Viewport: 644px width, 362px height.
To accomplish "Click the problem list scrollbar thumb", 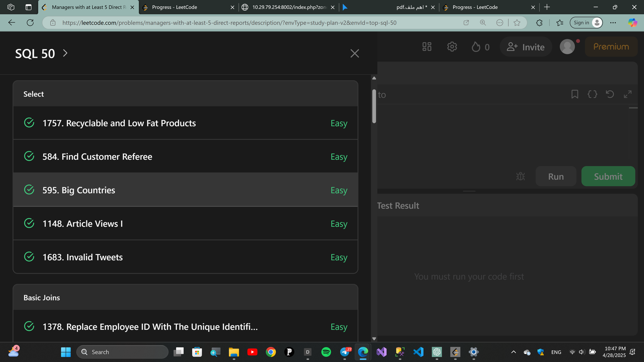I will point(374,106).
